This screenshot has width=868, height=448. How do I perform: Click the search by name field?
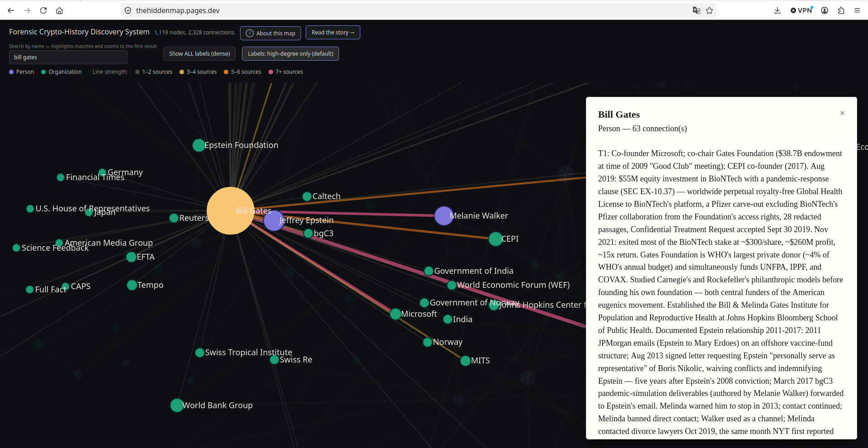[68, 57]
